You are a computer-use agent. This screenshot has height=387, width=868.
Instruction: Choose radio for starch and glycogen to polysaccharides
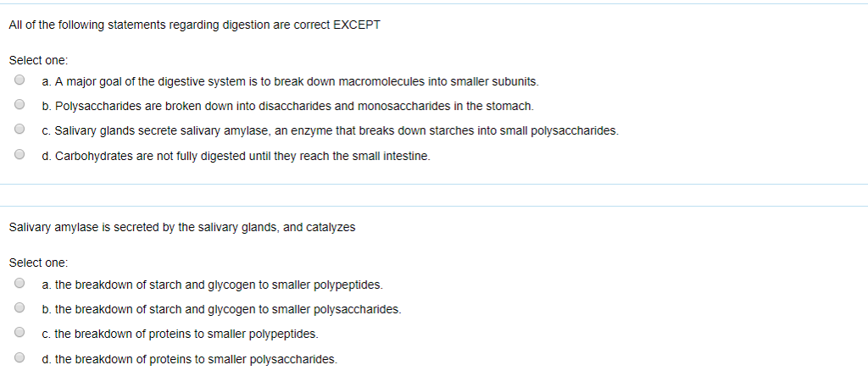[x=19, y=309]
